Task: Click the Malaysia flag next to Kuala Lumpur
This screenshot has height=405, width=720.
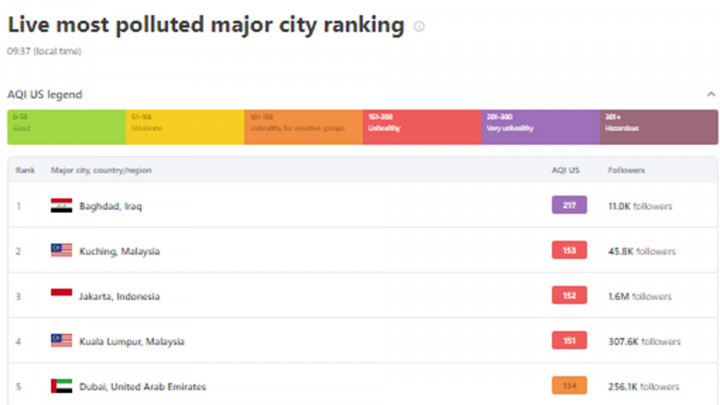Action: (61, 341)
